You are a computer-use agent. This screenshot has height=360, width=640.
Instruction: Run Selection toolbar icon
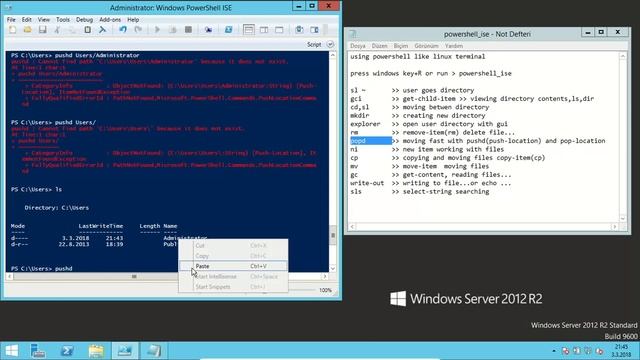173,30
